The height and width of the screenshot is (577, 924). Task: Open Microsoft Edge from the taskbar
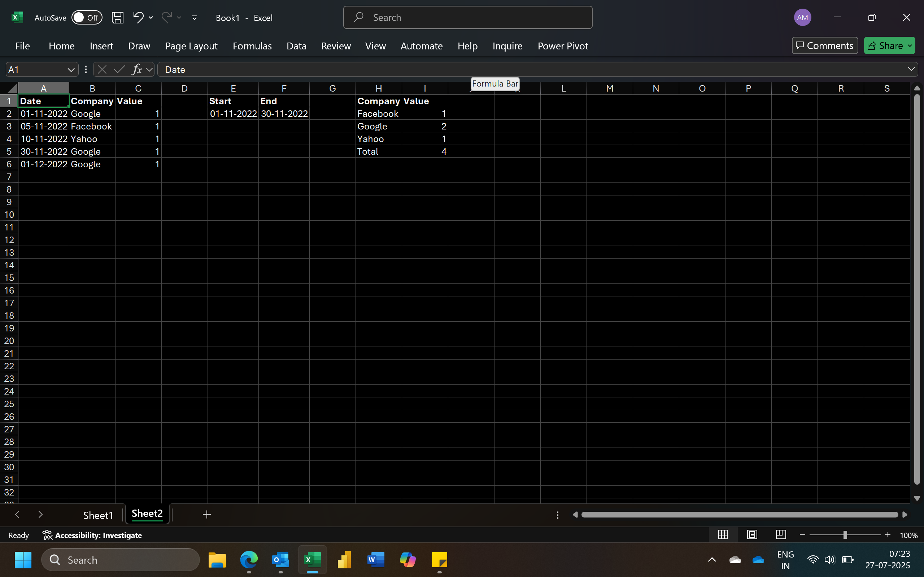pyautogui.click(x=249, y=560)
